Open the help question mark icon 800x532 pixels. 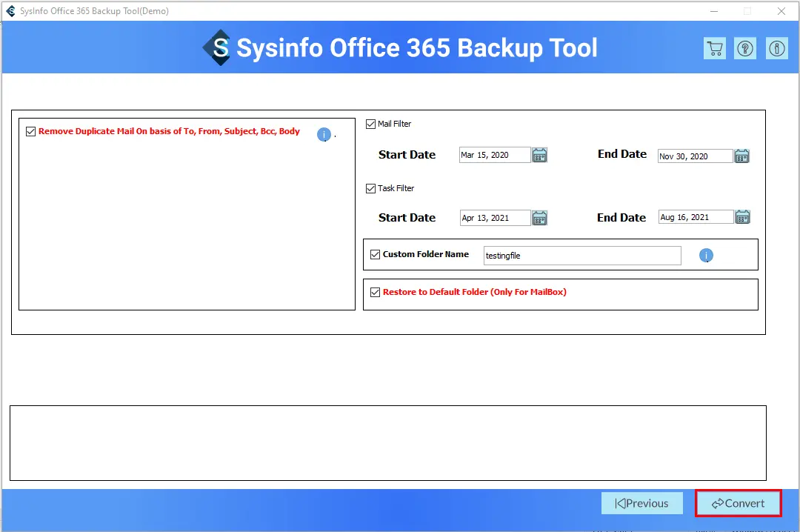point(745,48)
